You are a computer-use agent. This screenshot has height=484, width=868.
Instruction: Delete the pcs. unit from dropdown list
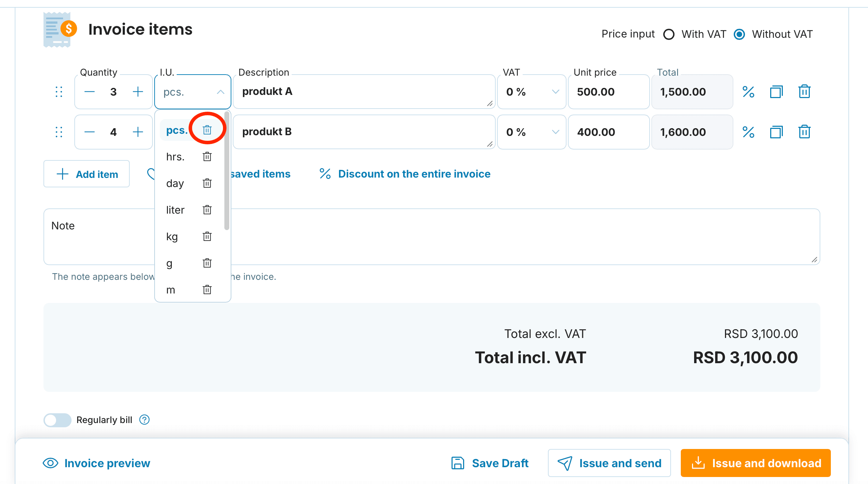(207, 130)
